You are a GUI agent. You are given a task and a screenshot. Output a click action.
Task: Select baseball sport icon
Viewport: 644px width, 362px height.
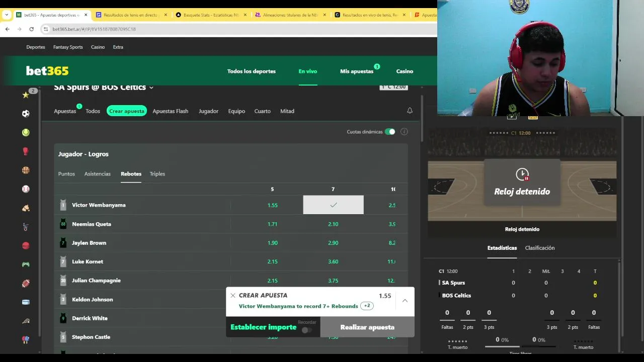pos(26,189)
